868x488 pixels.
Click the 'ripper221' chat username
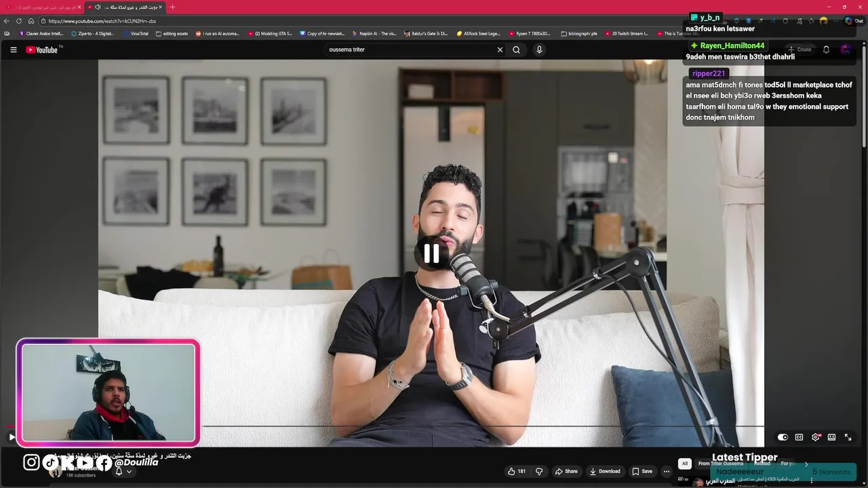tap(709, 73)
